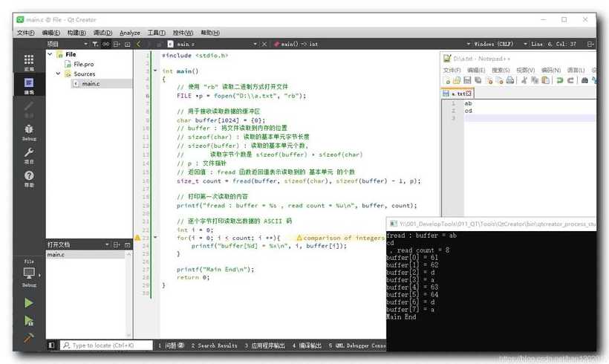Open 构建(B) menu
This screenshot has height=364, width=609.
tap(76, 33)
